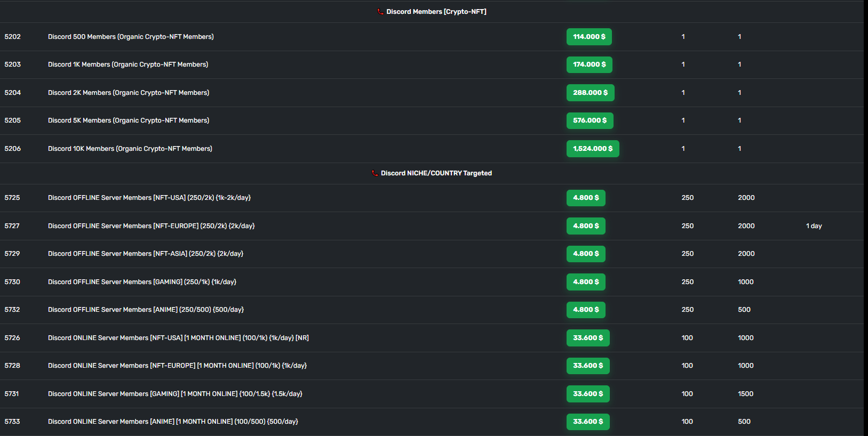This screenshot has height=436, width=868.
Task: Click the 576.000 $ price button
Action: click(x=590, y=120)
